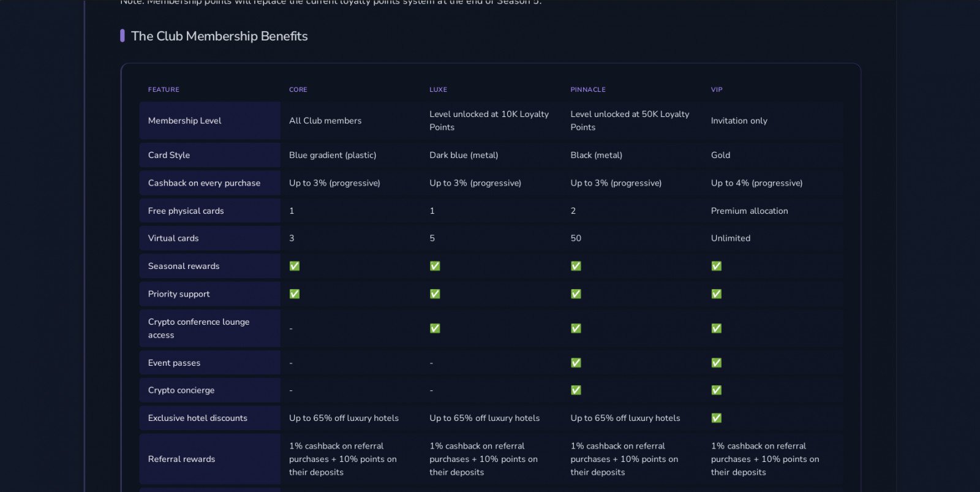Click the Priority support checkmark under Luxe
The width and height of the screenshot is (980, 492).
[435, 294]
